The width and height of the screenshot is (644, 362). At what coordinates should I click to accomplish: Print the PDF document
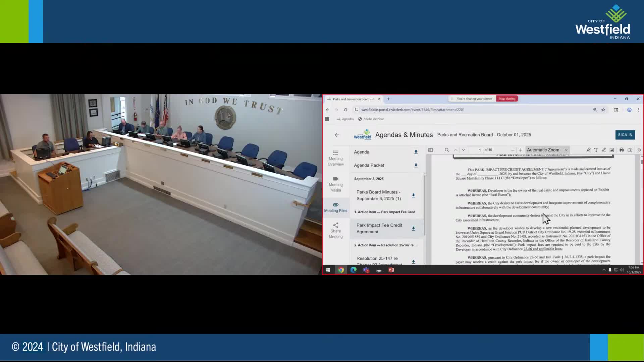coord(622,150)
